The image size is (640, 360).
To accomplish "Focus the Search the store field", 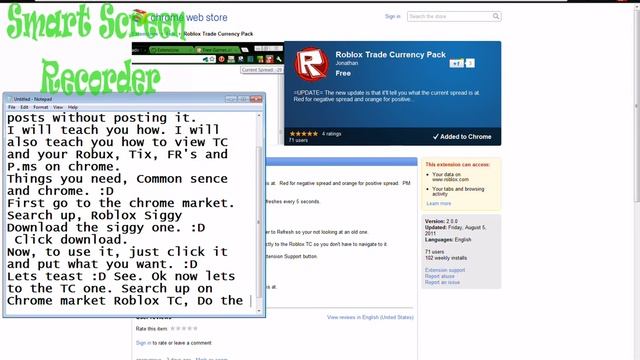I will tap(449, 16).
